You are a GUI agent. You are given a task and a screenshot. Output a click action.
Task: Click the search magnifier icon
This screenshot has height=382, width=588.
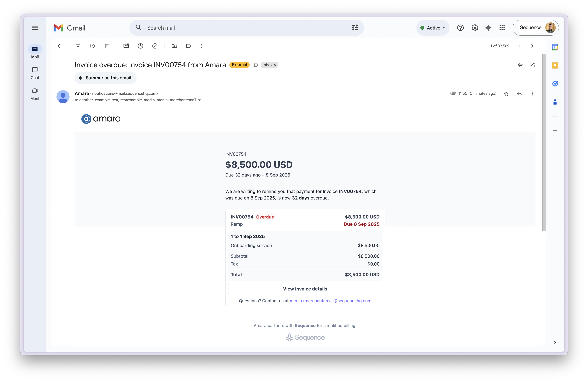(x=139, y=28)
